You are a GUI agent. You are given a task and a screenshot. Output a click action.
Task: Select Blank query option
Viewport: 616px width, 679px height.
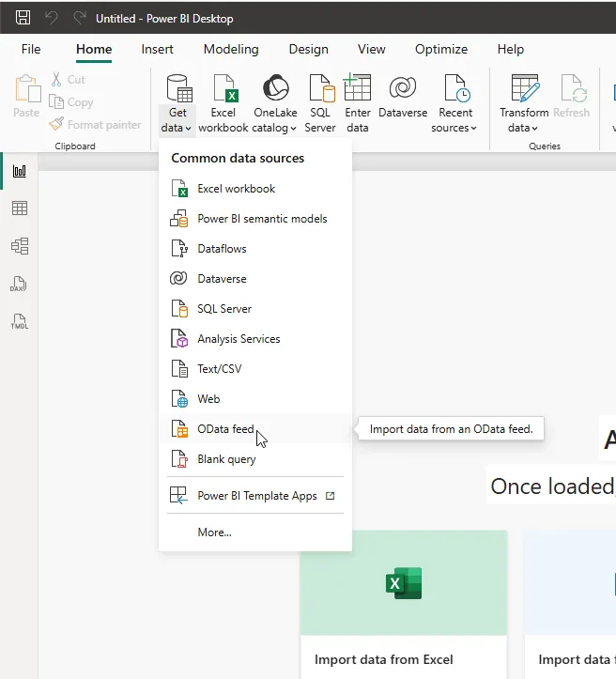[x=255, y=459]
